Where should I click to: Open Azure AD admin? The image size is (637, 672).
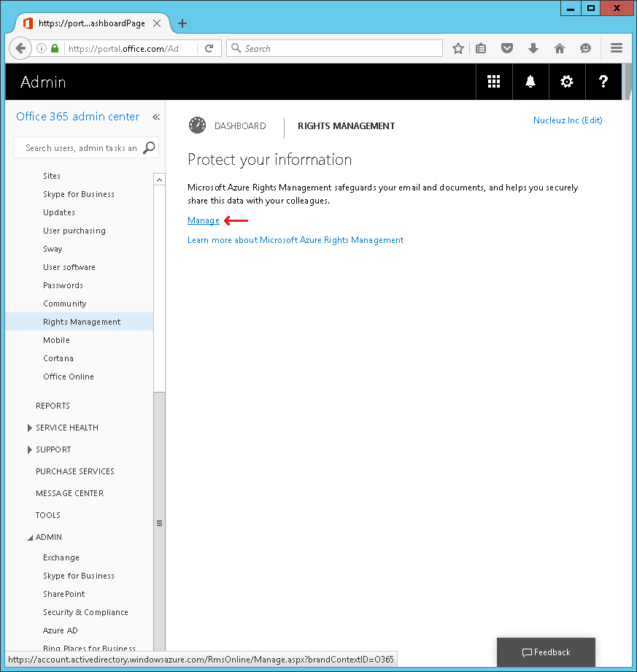pos(61,630)
